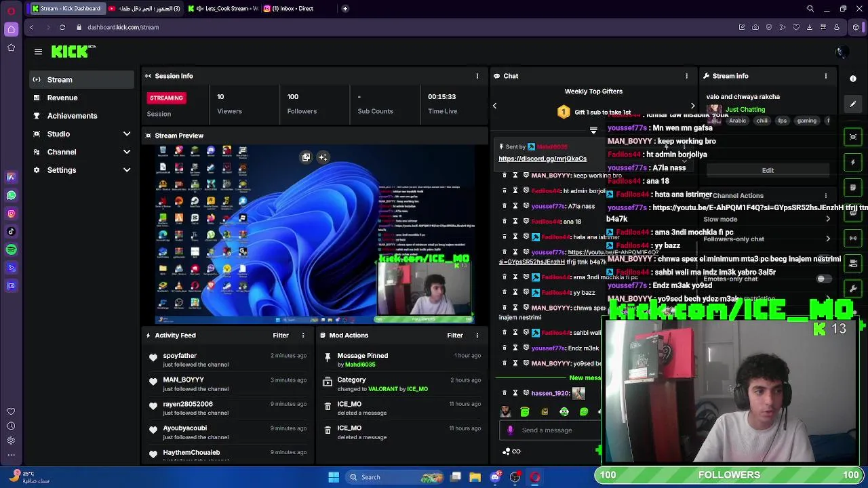868x488 pixels.
Task: Click Edit in Stream info
Action: 768,170
